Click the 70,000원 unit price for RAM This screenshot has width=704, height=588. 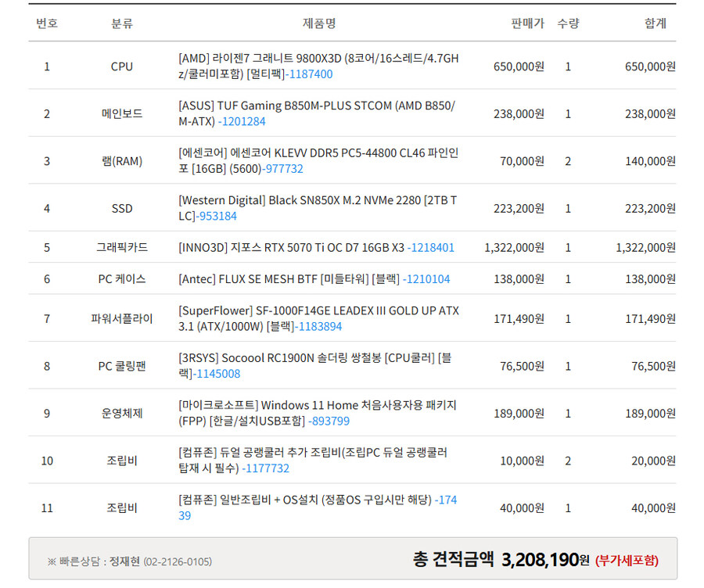523,161
